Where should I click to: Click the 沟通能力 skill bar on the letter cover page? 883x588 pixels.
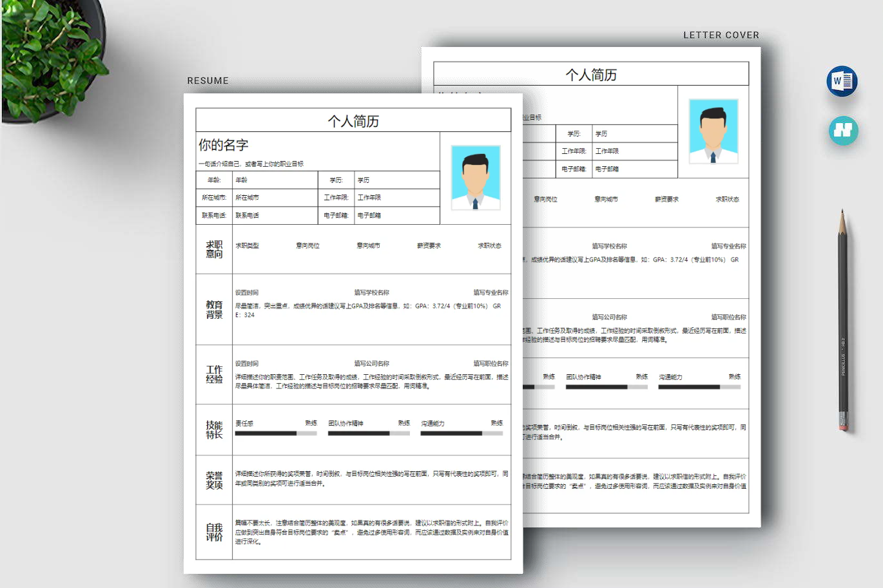[699, 387]
